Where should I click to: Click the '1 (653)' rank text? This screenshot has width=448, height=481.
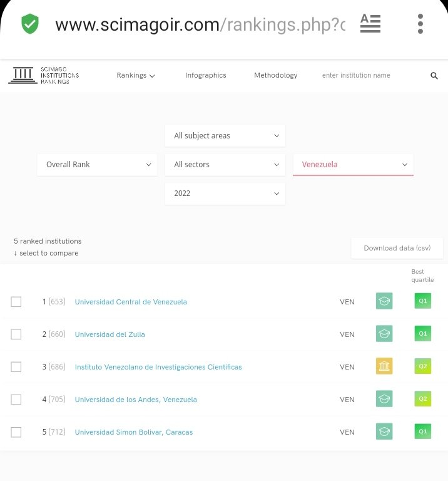[54, 301]
